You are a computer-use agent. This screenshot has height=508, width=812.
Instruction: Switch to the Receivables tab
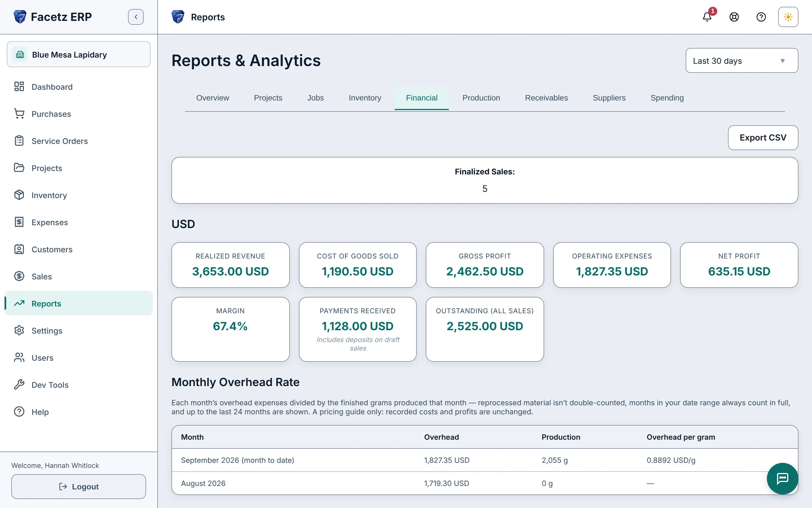pyautogui.click(x=546, y=98)
